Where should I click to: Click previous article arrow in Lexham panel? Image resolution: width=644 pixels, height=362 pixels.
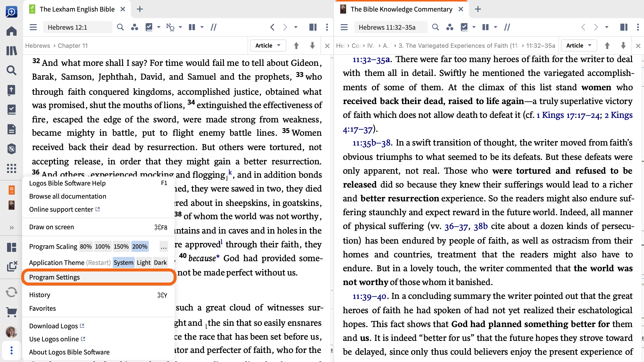click(296, 46)
